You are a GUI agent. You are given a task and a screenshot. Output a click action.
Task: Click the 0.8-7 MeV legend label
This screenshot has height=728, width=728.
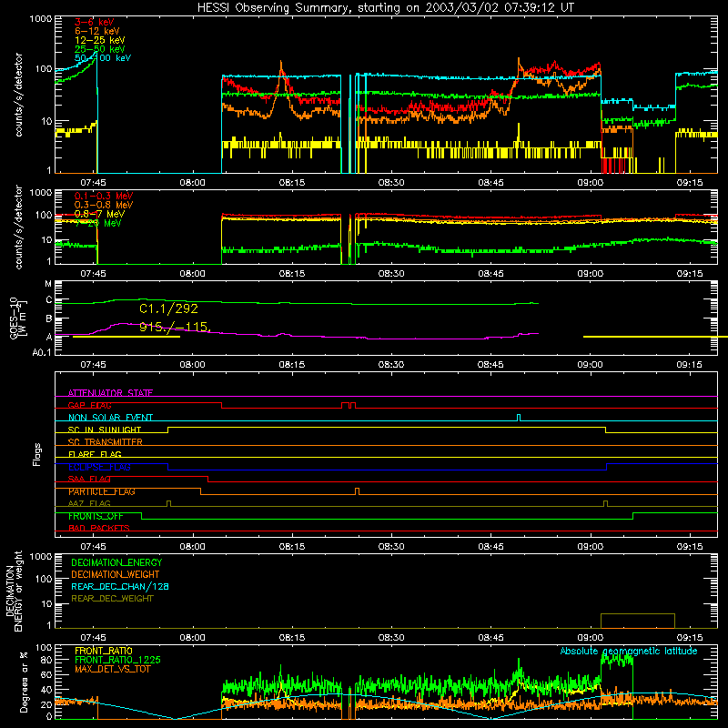100,214
